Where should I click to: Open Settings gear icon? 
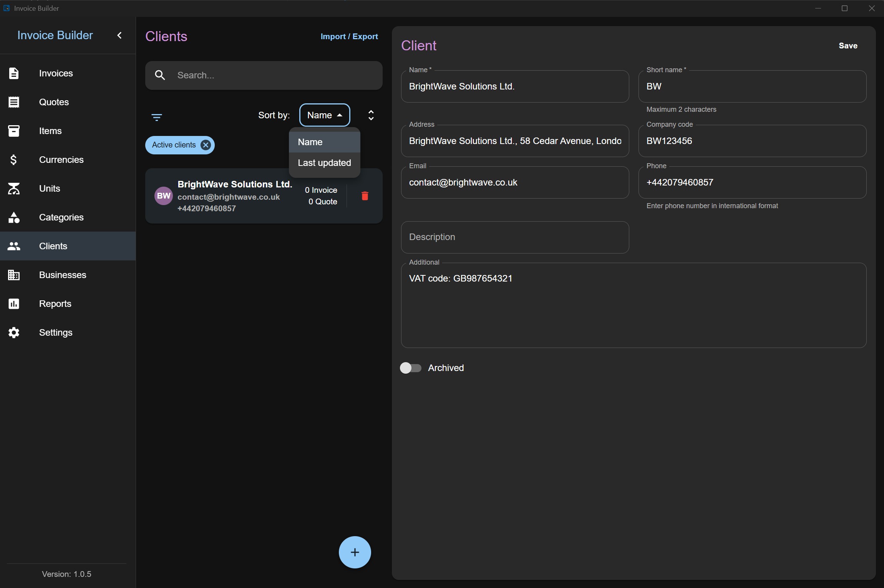(x=14, y=333)
